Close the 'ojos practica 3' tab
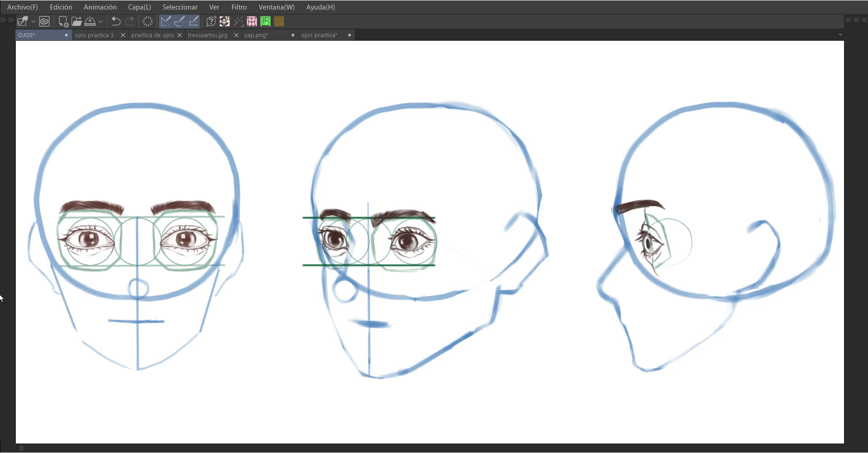The image size is (868, 453). [123, 35]
